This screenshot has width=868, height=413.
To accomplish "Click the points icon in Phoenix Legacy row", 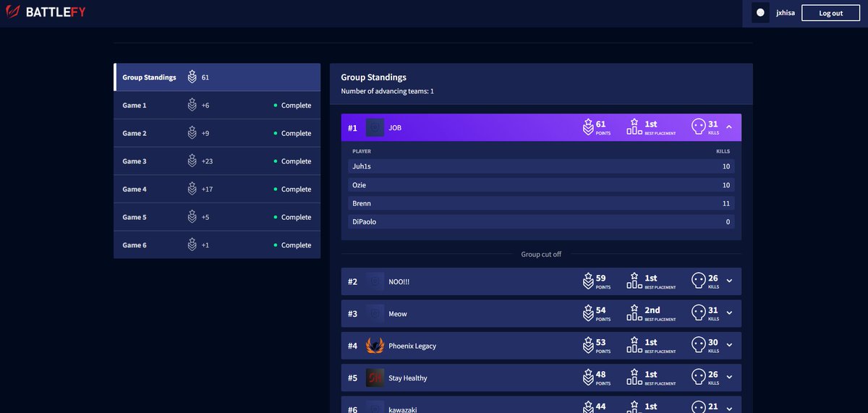I will click(x=588, y=346).
